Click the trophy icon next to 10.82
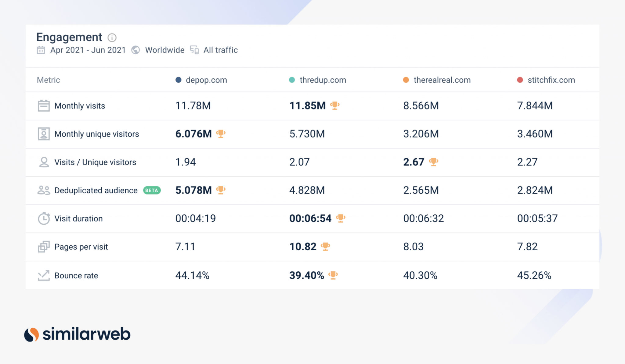625x364 pixels. click(325, 246)
